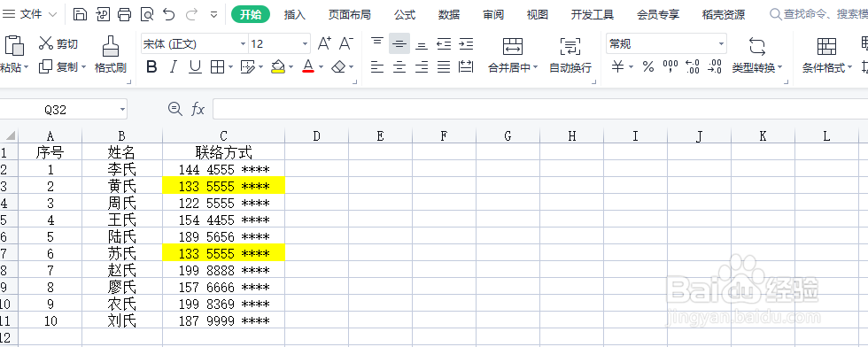Open the font size dropdown 12
This screenshot has height=347, width=868.
[305, 43]
